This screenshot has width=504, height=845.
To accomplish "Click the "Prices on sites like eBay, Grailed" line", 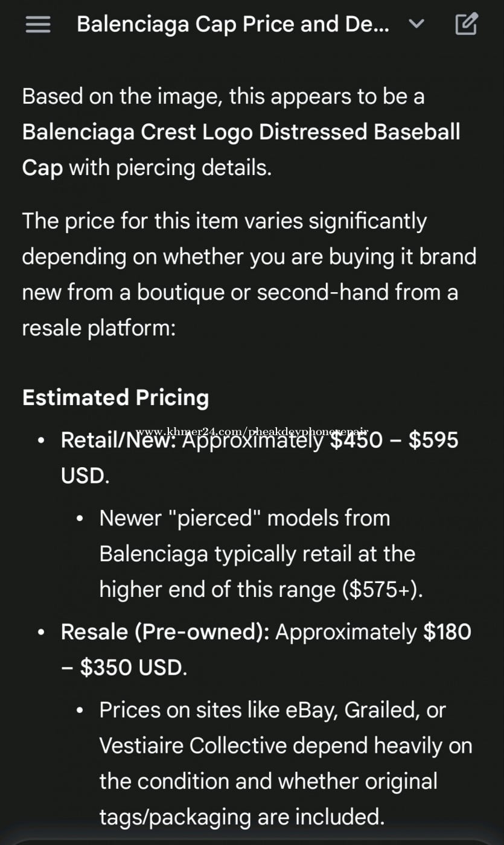I will pyautogui.click(x=272, y=710).
